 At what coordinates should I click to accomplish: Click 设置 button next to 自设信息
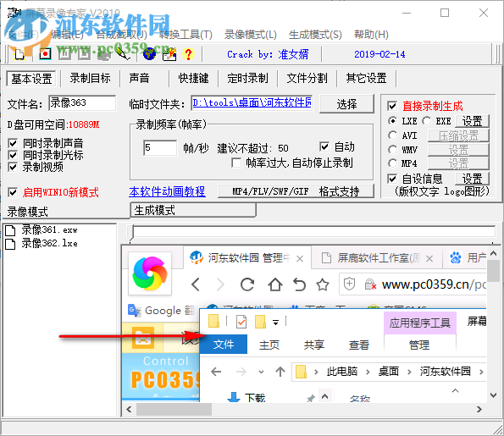coord(472,179)
